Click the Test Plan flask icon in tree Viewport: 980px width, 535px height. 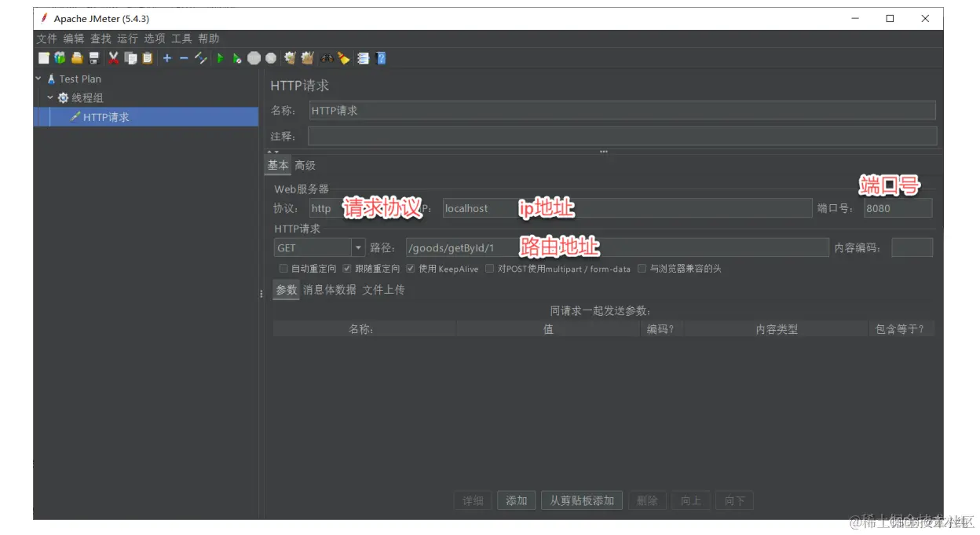point(51,79)
